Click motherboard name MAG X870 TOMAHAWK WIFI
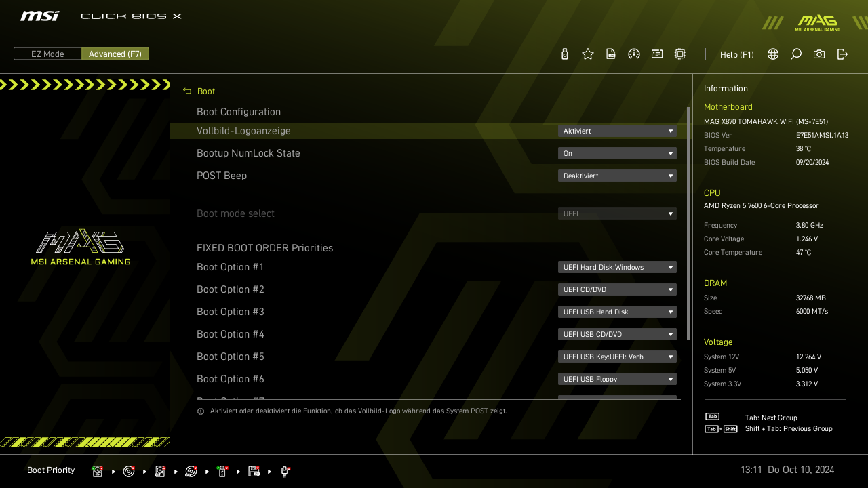Image resolution: width=868 pixels, height=488 pixels. tap(766, 121)
